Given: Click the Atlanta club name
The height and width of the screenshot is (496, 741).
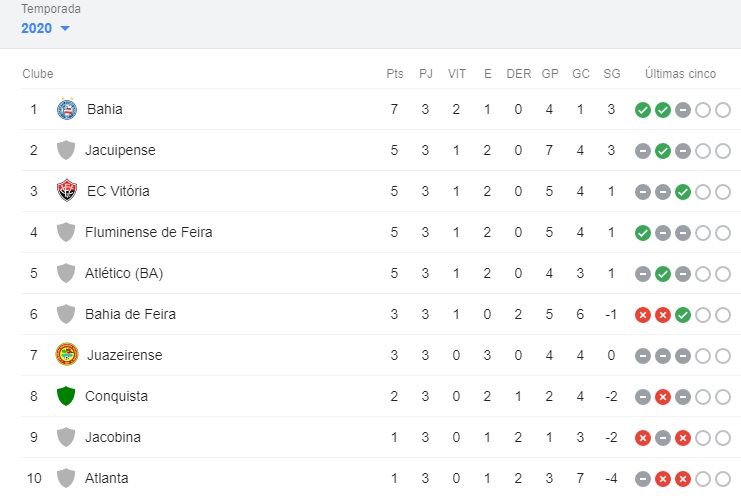Looking at the screenshot, I should click(106, 478).
